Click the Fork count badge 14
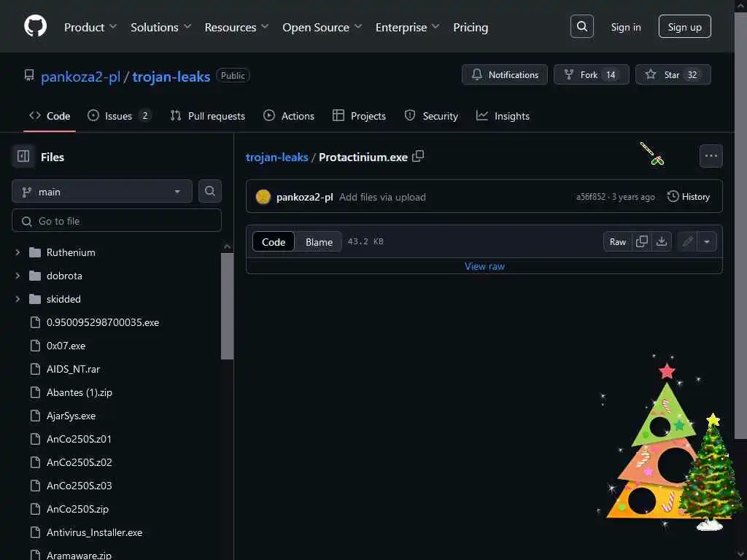 611,75
